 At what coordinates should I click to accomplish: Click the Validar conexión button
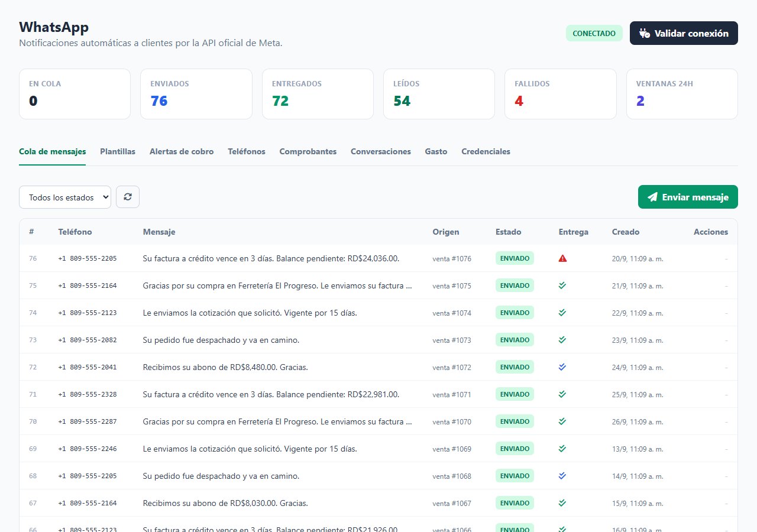click(684, 33)
